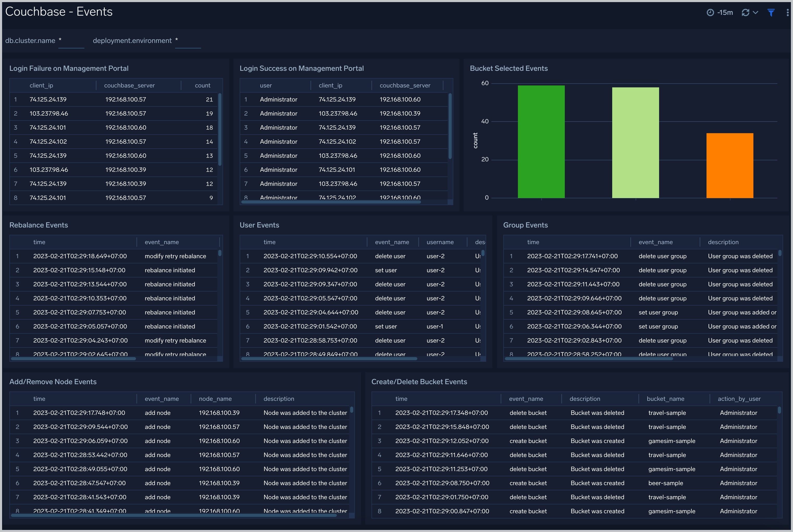Viewport: 793px width, 532px height.
Task: Click Login Failure table vertical scrollbar
Action: point(220,129)
